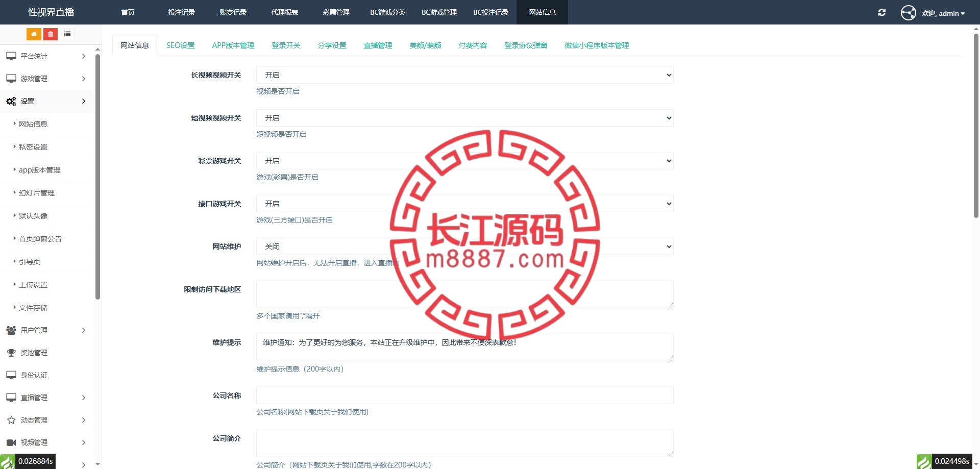The image size is (980, 469).
Task: Expand the 用户管理 sidebar section
Action: [x=47, y=330]
